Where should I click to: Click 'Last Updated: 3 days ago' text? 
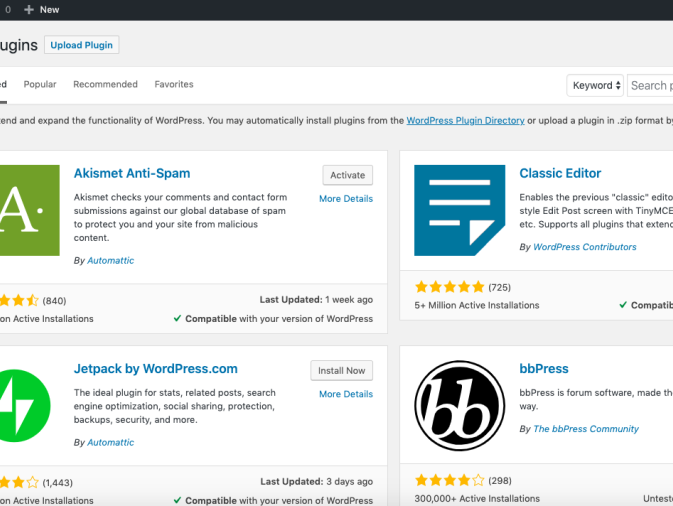[x=316, y=482]
